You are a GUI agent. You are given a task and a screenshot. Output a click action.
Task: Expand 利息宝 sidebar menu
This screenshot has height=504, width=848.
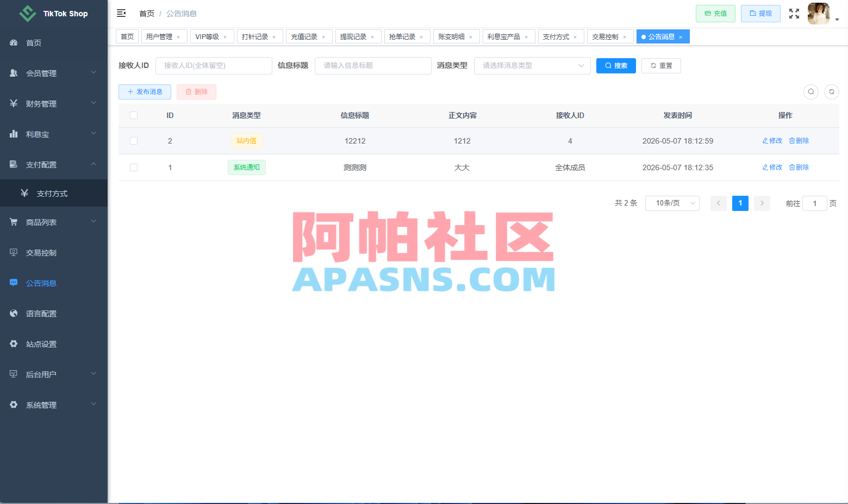pyautogui.click(x=54, y=134)
